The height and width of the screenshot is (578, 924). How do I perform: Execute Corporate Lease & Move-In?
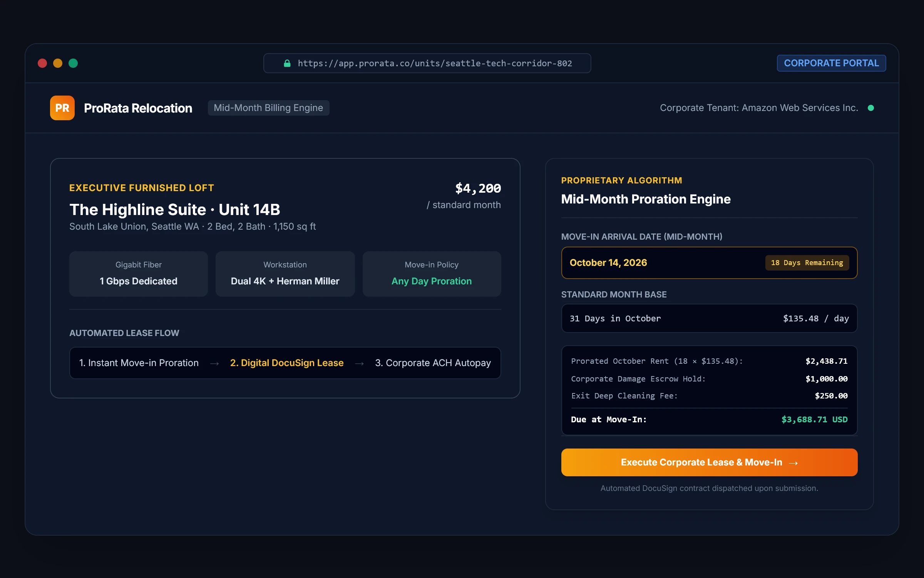coord(709,462)
